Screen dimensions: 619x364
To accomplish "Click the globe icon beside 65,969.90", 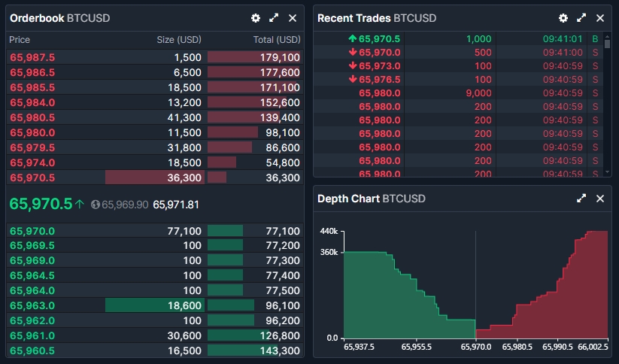I will tap(96, 205).
